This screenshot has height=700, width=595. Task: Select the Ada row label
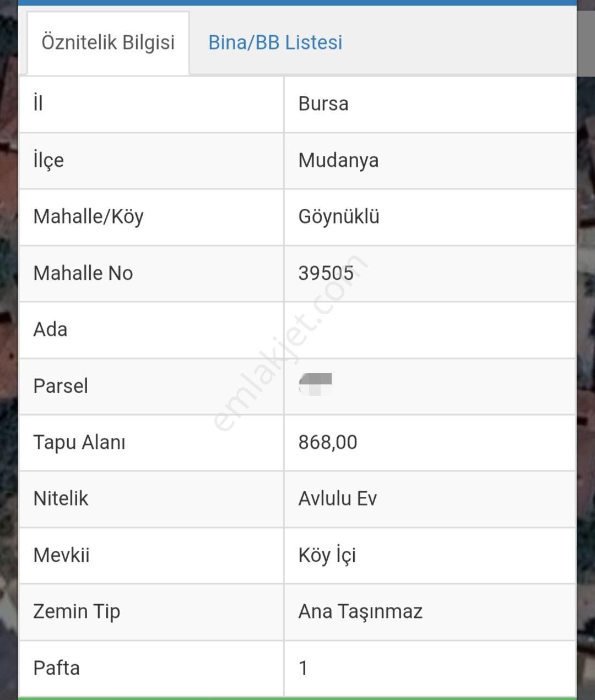(50, 329)
